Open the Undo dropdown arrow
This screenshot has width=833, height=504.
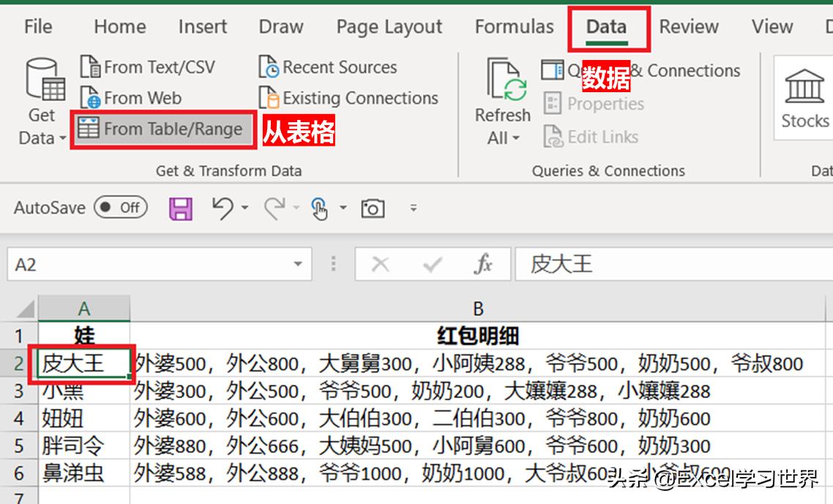pos(244,208)
